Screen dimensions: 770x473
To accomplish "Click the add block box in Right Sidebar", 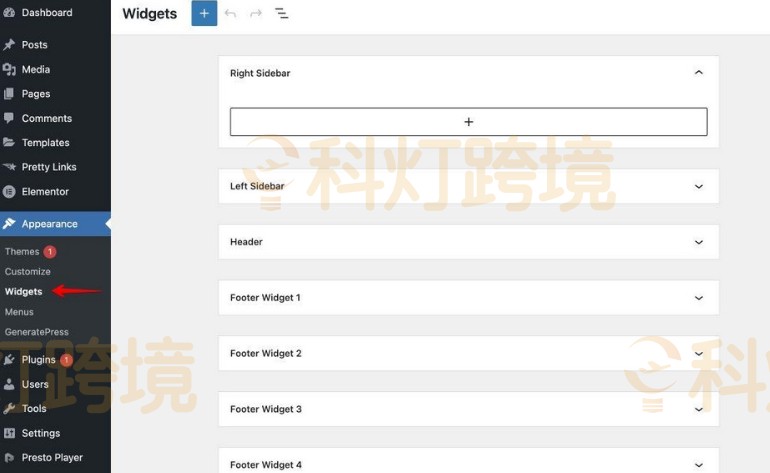I will click(x=468, y=122).
